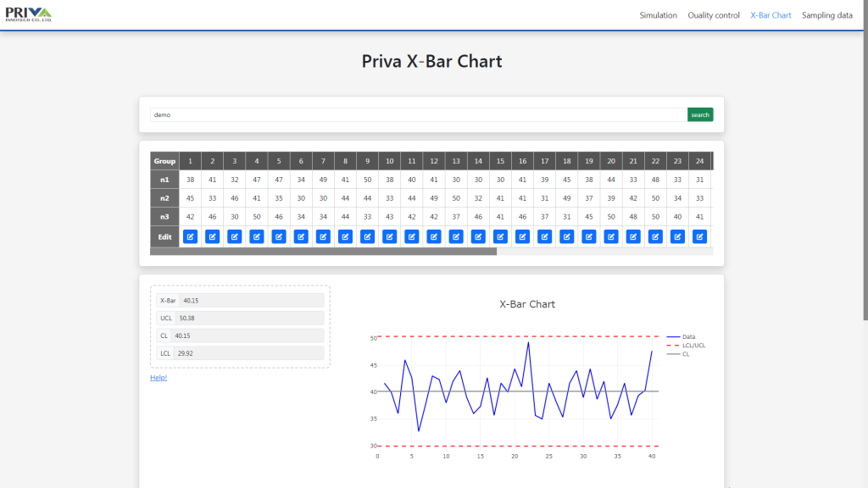The image size is (868, 488).
Task: Toggle the LCL/UCL legend entry
Action: 686,346
